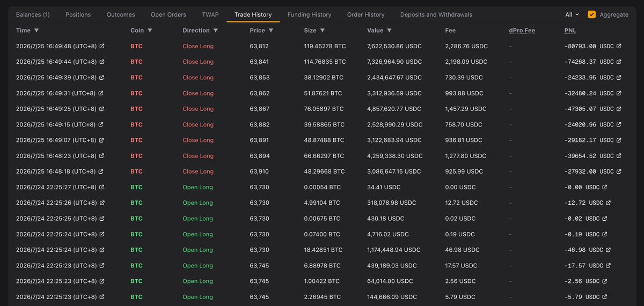Click the red BTC coin link in first row
The width and height of the screenshot is (644, 306).
pyautogui.click(x=136, y=46)
